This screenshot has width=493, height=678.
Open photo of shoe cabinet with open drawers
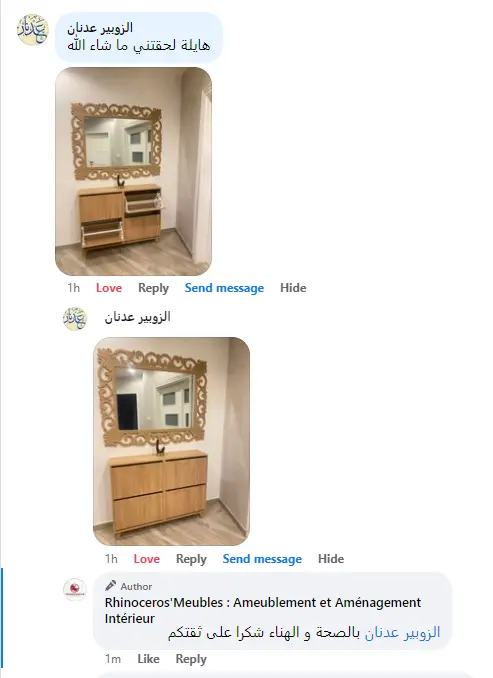coord(134,171)
